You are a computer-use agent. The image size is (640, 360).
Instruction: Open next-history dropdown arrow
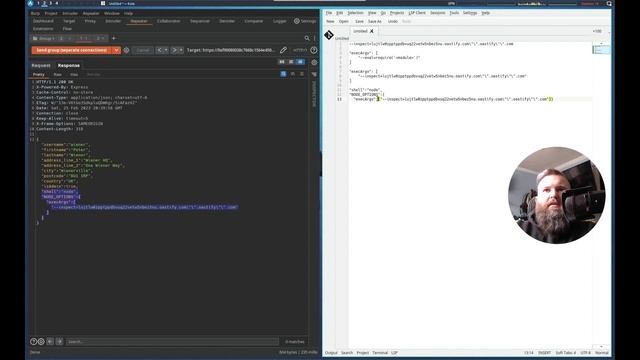[x=181, y=50]
